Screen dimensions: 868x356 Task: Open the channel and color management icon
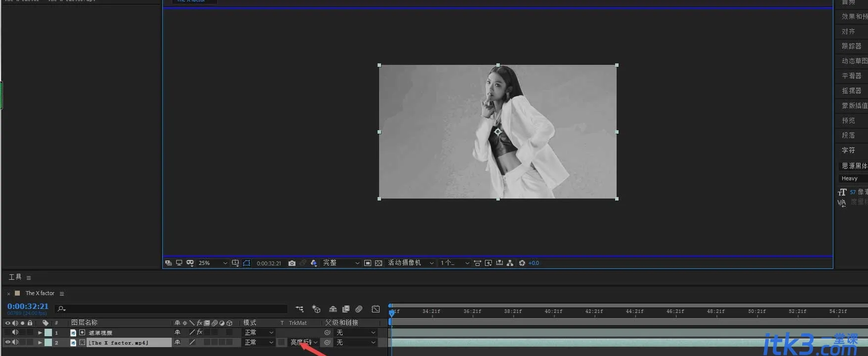point(314,263)
